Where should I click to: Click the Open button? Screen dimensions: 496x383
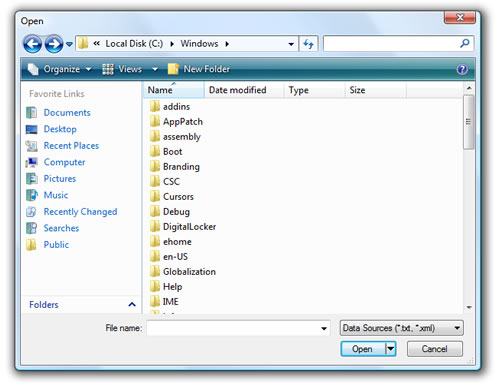tap(363, 349)
